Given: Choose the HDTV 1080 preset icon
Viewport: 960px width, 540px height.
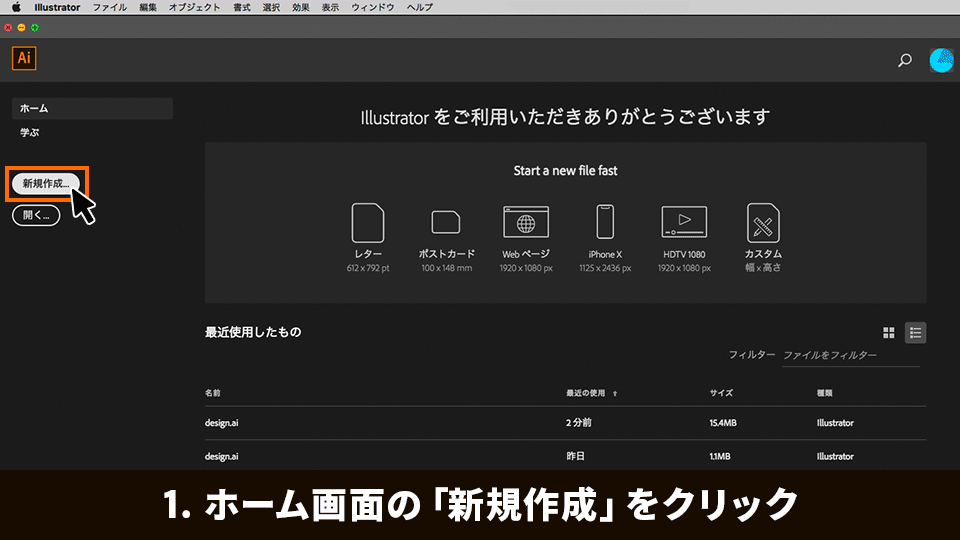Looking at the screenshot, I should tap(684, 222).
